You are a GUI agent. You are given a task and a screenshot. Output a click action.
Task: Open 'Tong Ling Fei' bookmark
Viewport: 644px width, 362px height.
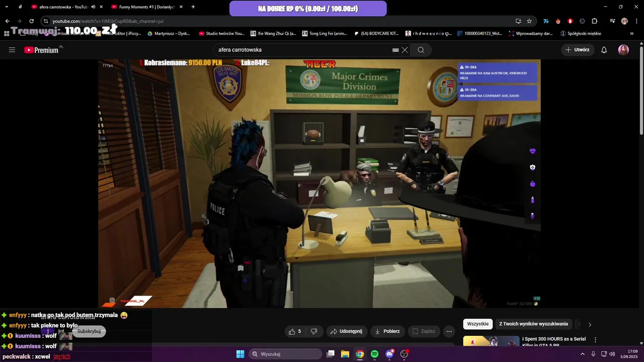point(325,34)
